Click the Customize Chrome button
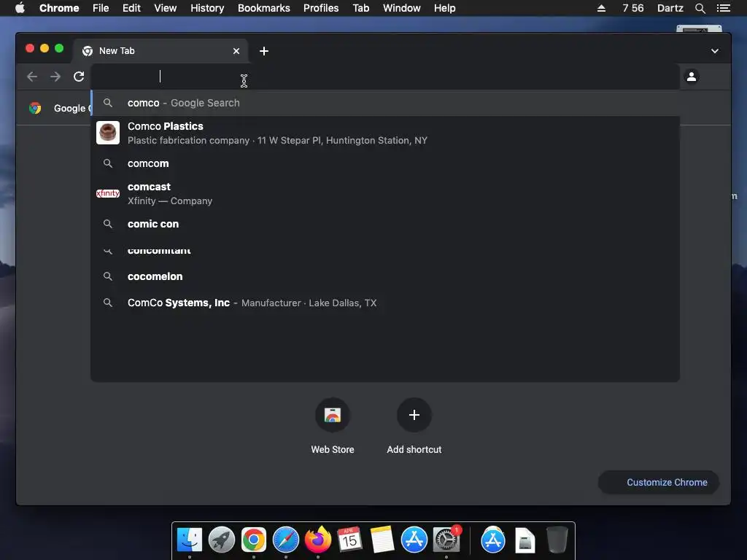 (659, 483)
